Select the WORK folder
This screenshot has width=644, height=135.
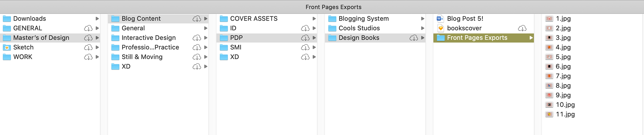click(x=50, y=57)
